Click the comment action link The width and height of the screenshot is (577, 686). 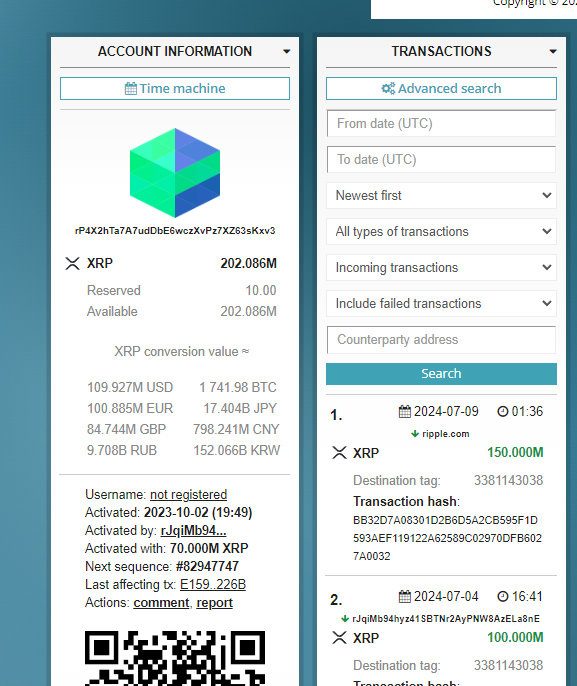[161, 602]
